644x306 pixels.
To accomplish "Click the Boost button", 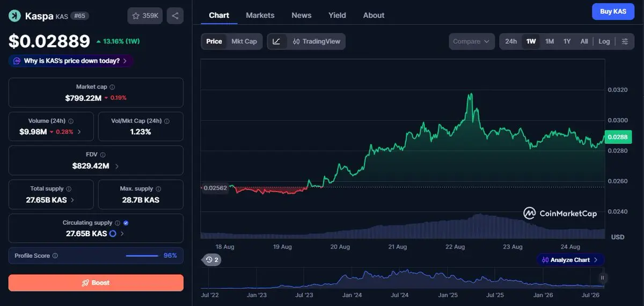I will [x=96, y=283].
